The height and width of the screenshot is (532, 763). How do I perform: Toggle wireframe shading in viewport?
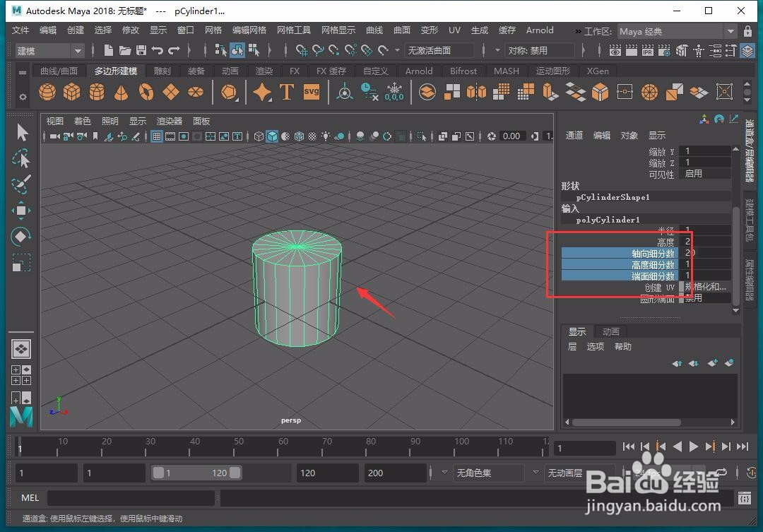(259, 136)
